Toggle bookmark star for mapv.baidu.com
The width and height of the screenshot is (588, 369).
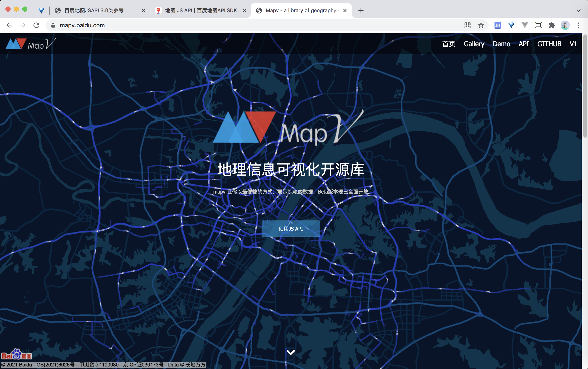(481, 25)
